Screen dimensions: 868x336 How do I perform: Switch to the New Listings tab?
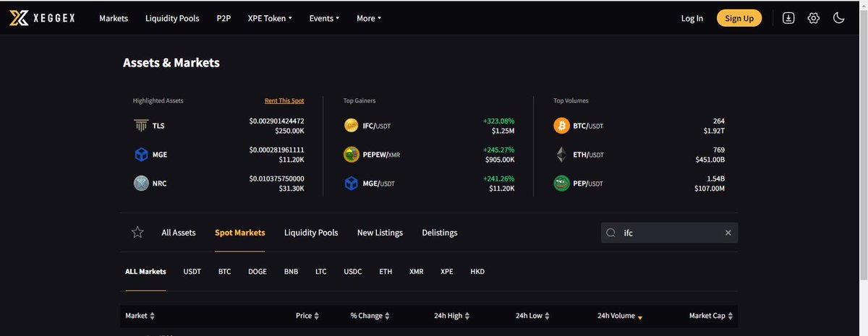[x=380, y=233]
